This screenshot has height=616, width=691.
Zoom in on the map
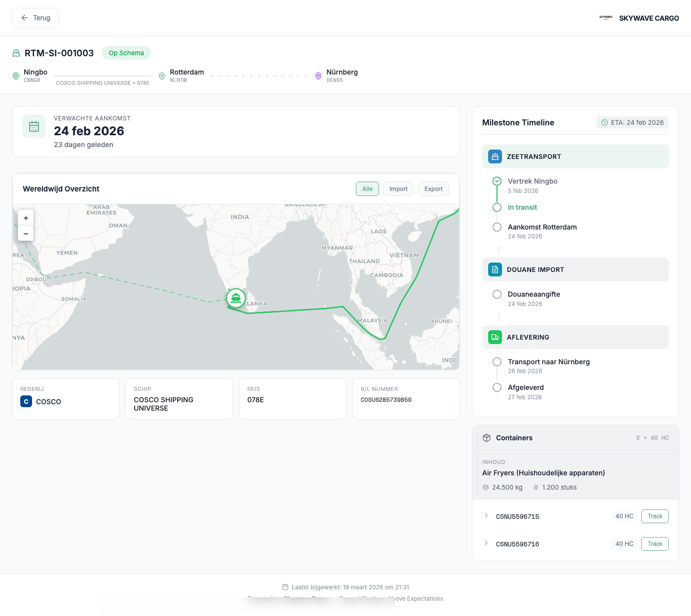point(26,218)
